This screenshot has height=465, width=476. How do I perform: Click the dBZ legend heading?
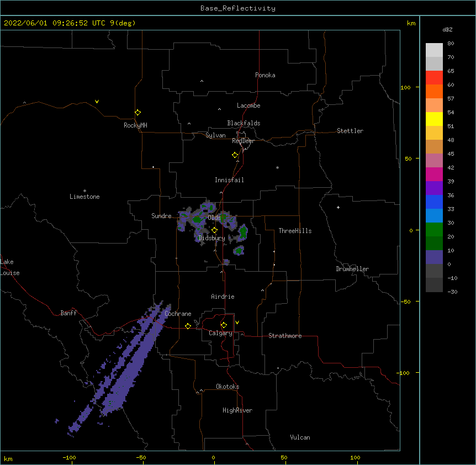click(x=447, y=29)
